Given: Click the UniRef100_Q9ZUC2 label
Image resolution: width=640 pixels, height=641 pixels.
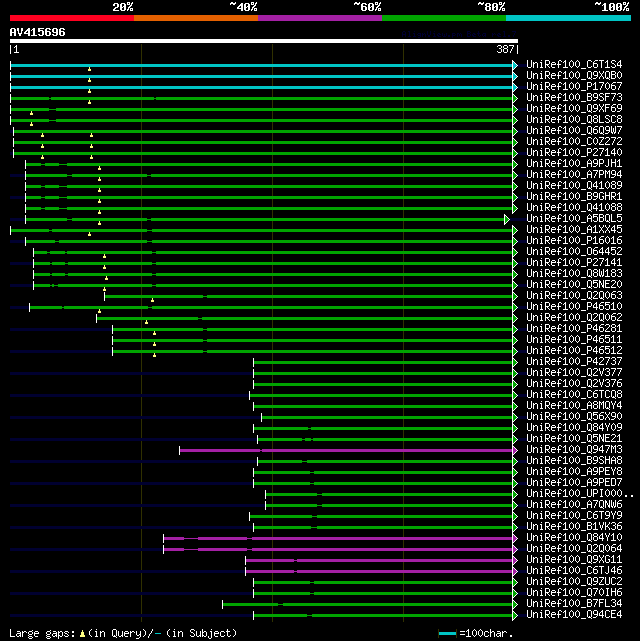Looking at the screenshot, I should (574, 582).
